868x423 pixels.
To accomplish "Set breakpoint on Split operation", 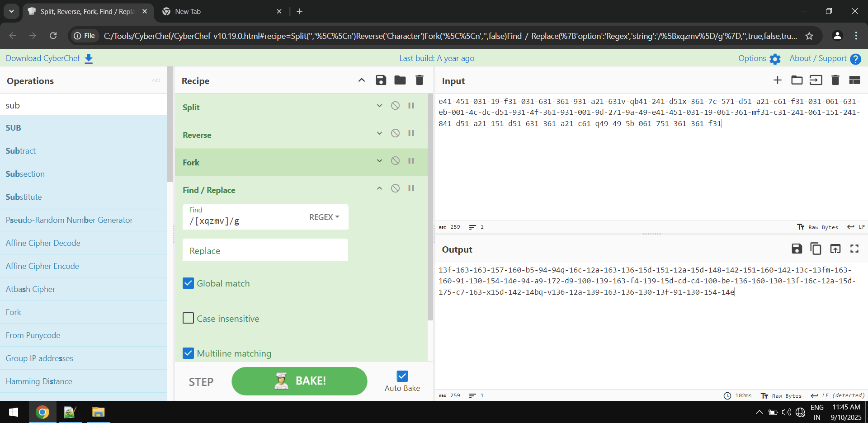I will [x=411, y=106].
